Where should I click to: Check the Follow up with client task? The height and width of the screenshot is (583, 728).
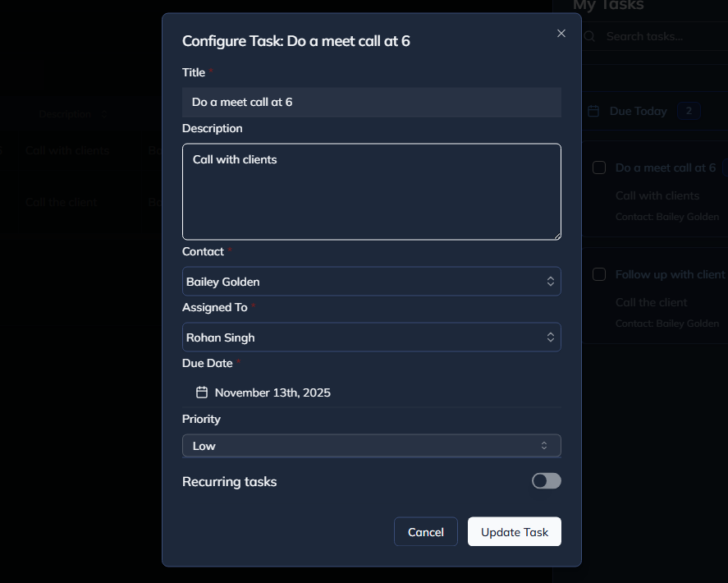tap(599, 274)
